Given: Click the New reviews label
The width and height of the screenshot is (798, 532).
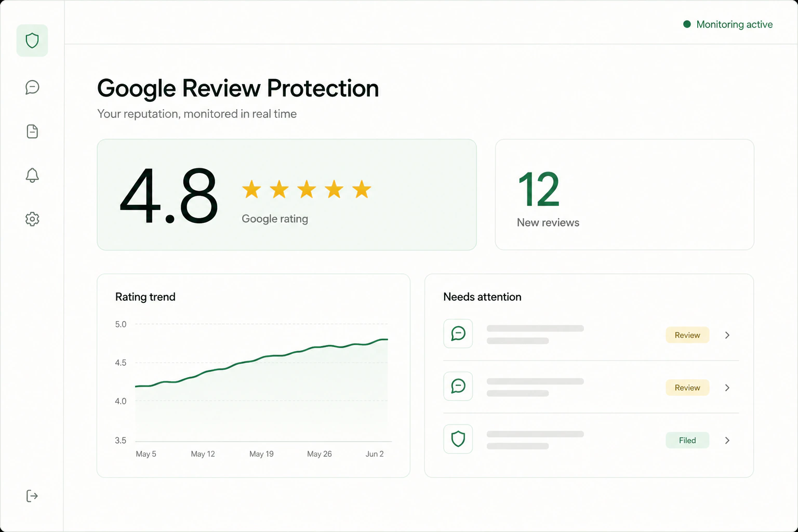Looking at the screenshot, I should point(548,222).
